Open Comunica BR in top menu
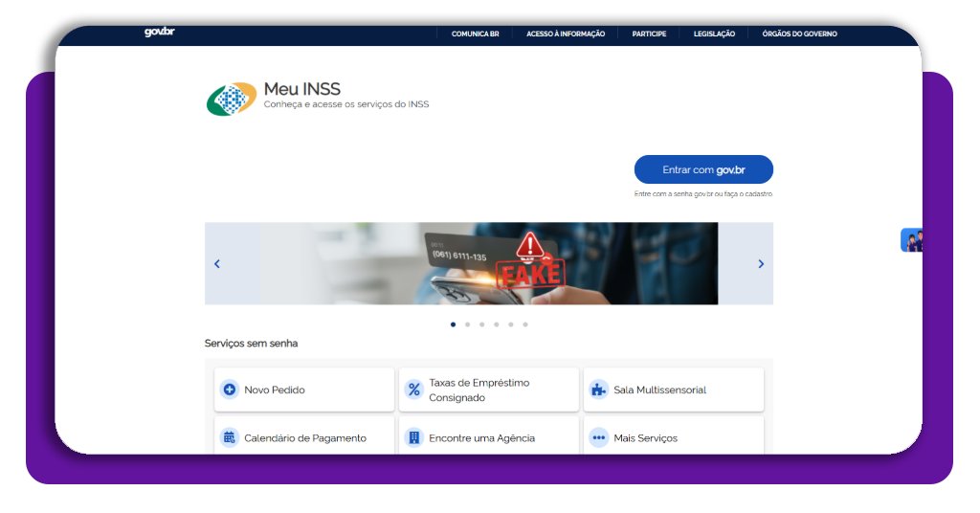 (475, 33)
